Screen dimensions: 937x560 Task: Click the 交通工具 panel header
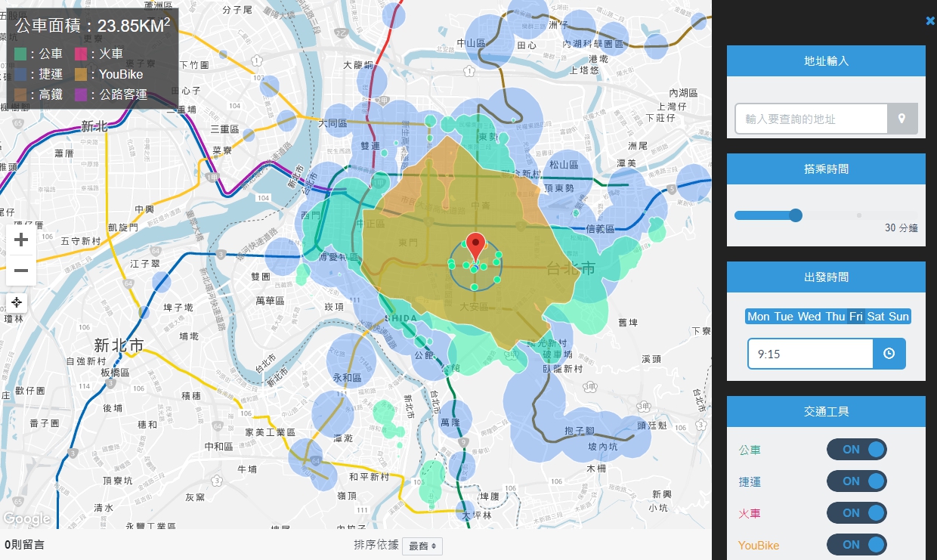click(826, 411)
